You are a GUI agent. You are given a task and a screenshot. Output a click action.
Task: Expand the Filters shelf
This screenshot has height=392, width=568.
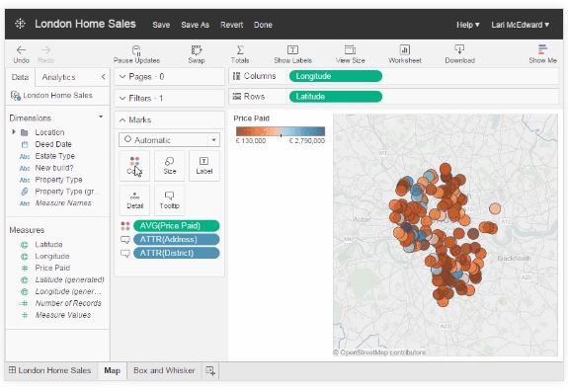(x=122, y=98)
